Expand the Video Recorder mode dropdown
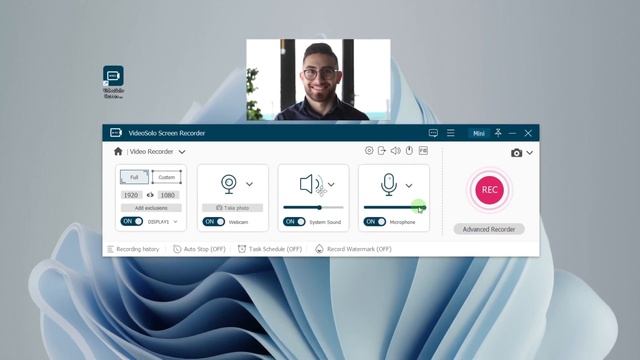The image size is (640, 360). 182,152
